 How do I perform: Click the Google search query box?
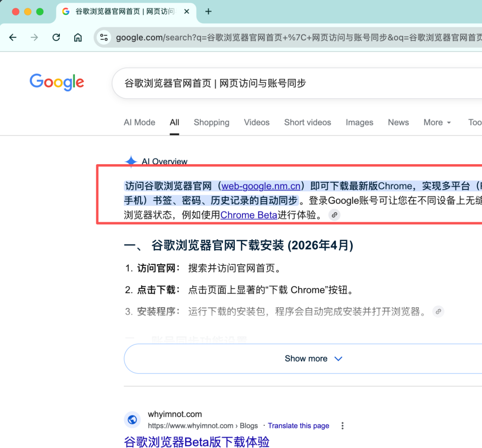[x=297, y=83]
